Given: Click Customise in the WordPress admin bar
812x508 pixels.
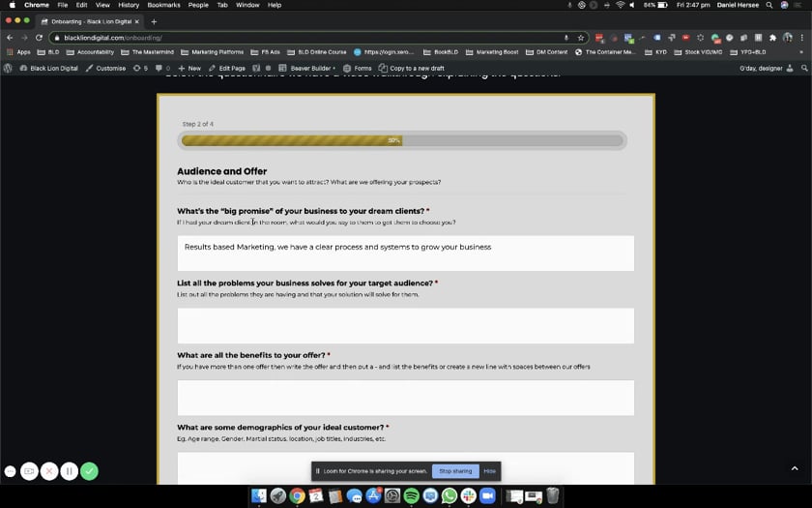Looking at the screenshot, I should coord(105,68).
